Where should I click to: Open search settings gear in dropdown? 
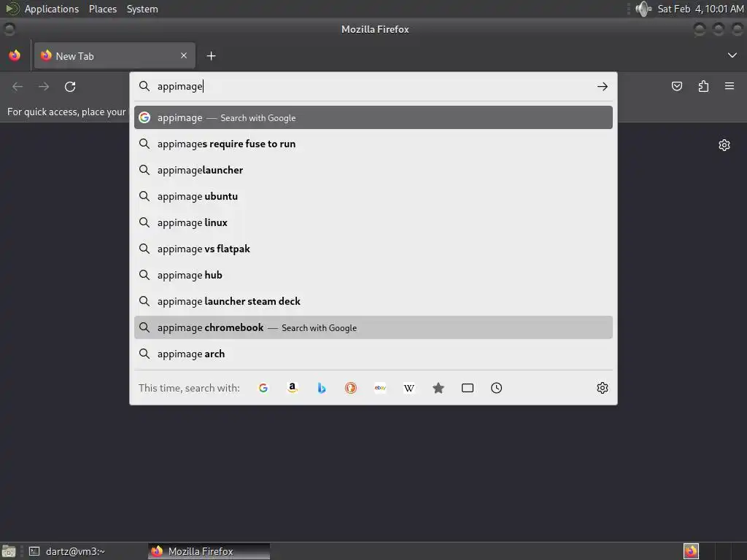pyautogui.click(x=602, y=388)
